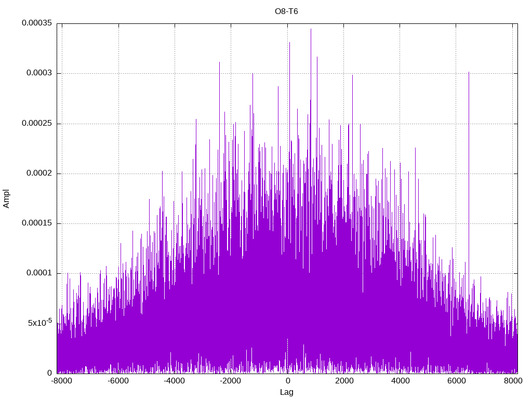
Task: Click the y-axis value 0.00035
Action: click(x=37, y=23)
